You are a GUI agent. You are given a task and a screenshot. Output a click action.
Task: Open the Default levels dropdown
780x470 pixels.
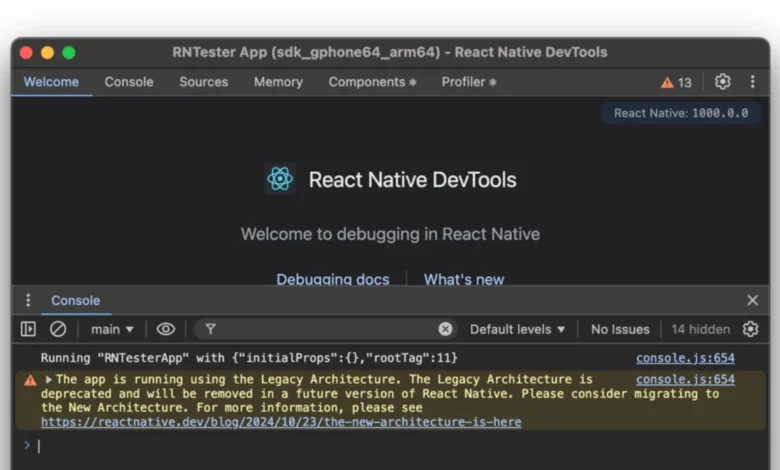517,329
